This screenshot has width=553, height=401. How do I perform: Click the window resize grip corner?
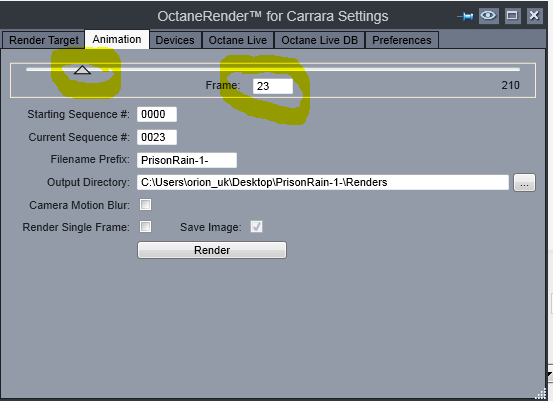click(x=540, y=394)
